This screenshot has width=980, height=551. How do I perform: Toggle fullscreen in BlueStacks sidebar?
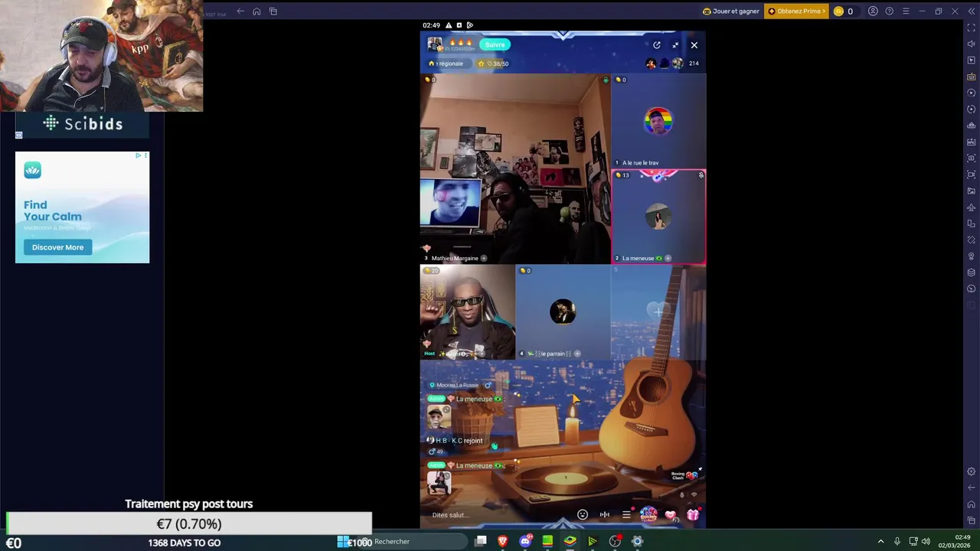pos(972,28)
